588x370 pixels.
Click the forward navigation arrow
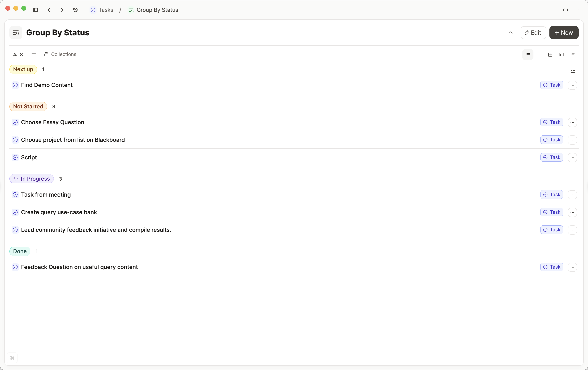[x=61, y=10]
